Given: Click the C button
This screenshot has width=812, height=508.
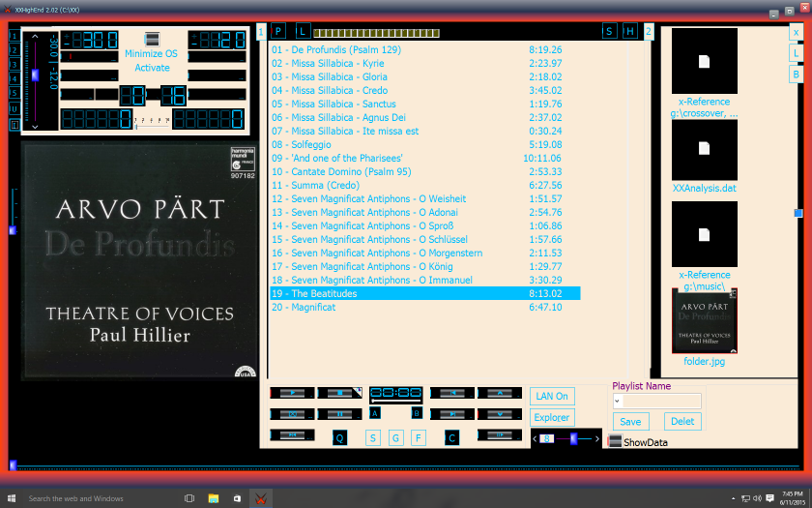Looking at the screenshot, I should point(451,438).
